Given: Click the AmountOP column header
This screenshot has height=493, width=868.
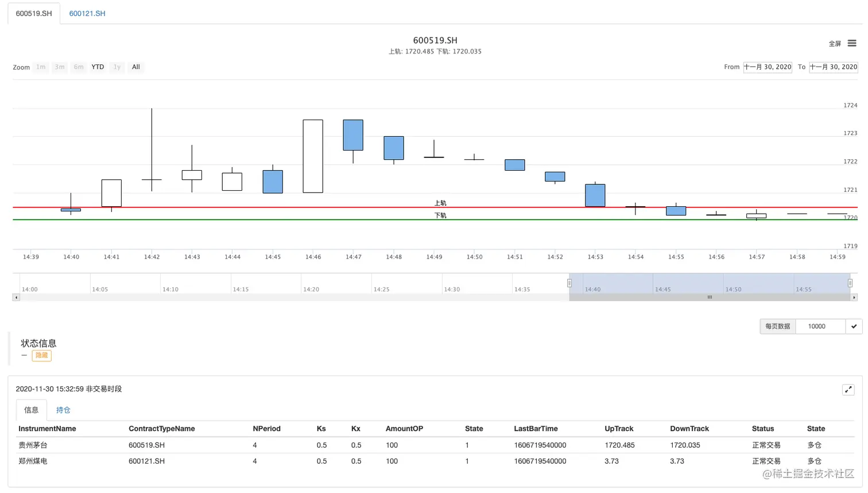Looking at the screenshot, I should pos(404,429).
